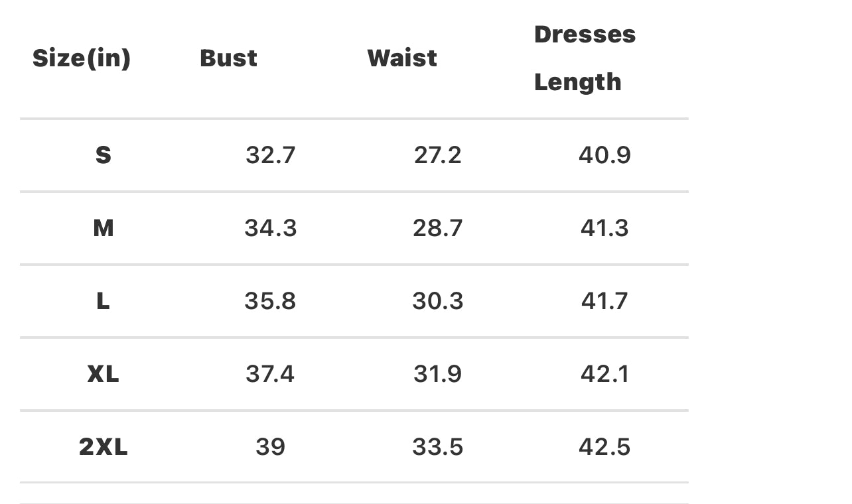This screenshot has width=852, height=504.
Task: Click the Bust column header
Action: (x=228, y=58)
